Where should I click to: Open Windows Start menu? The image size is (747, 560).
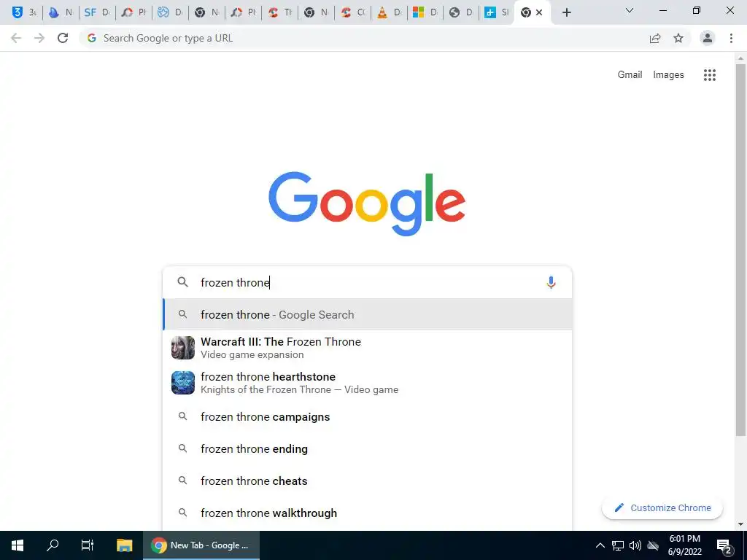pos(18,545)
